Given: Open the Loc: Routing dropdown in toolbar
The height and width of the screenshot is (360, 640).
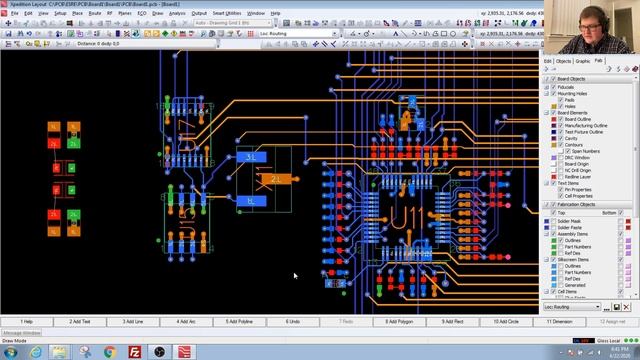Looking at the screenshot, I should point(335,34).
